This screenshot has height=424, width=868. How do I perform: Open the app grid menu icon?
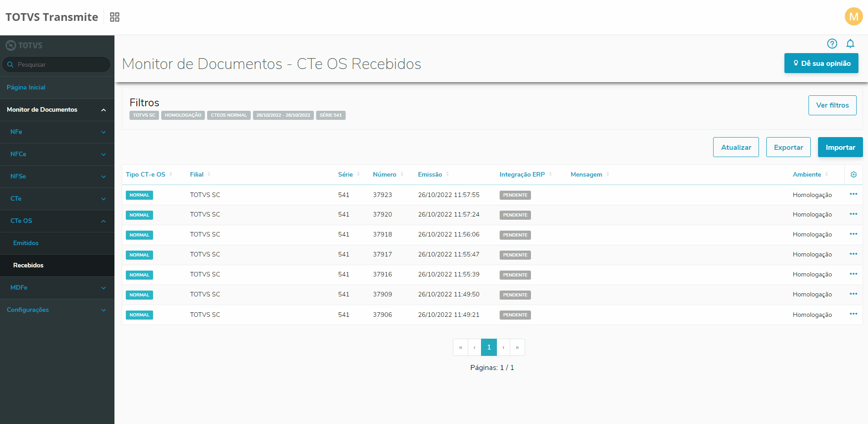point(114,17)
